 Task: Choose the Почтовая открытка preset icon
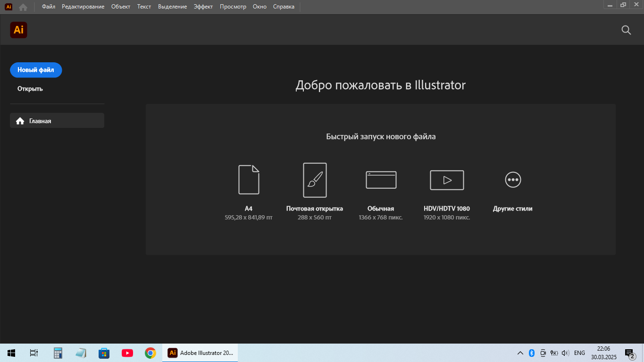click(x=315, y=180)
